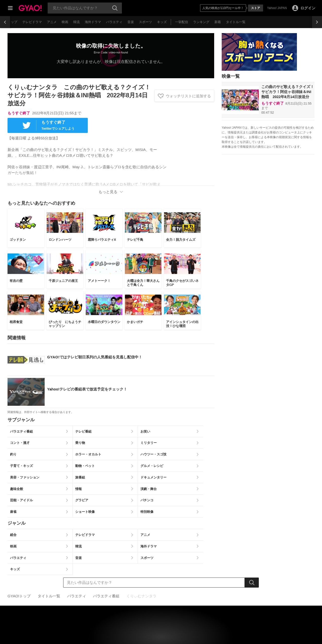The width and height of the screenshot is (322, 644).
Task: Open the 110円 movie sale banner
Action: pyautogui.click(x=223, y=8)
